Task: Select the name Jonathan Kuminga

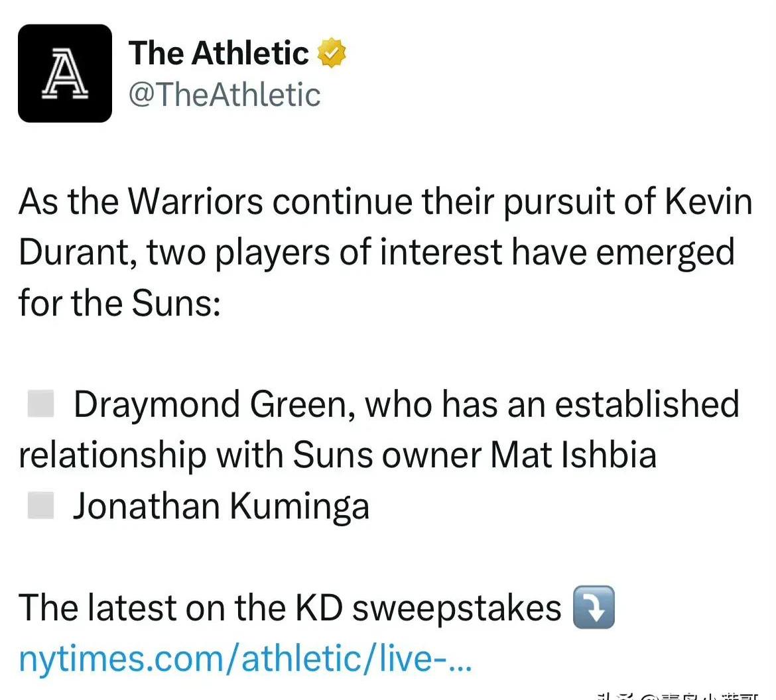Action: [x=222, y=506]
